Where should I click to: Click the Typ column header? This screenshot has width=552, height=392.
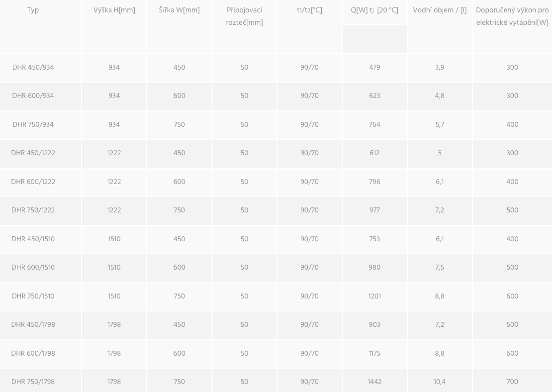pyautogui.click(x=33, y=10)
